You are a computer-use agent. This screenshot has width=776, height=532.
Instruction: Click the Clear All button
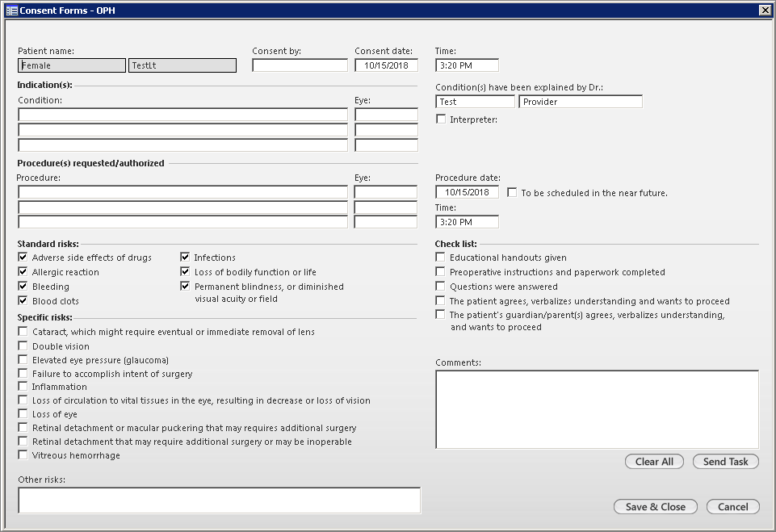(x=654, y=461)
